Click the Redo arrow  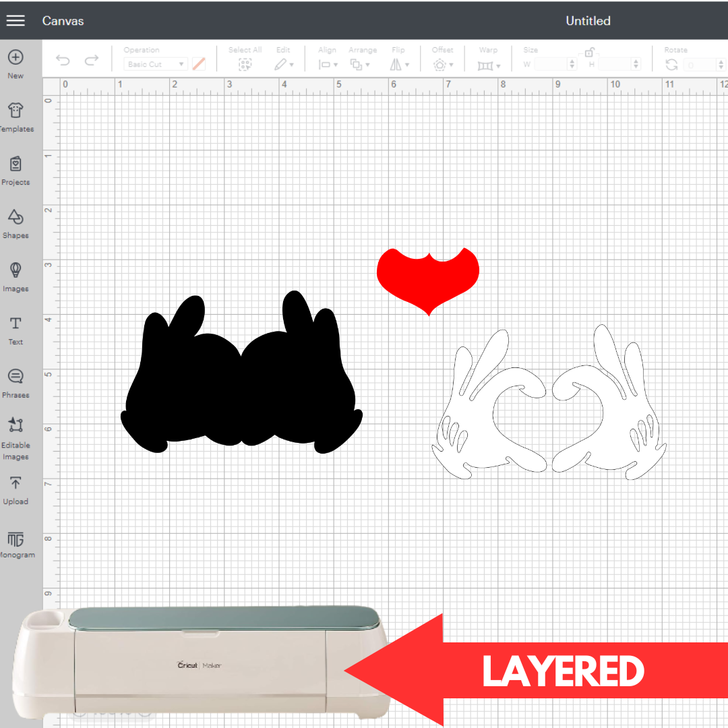[x=92, y=61]
